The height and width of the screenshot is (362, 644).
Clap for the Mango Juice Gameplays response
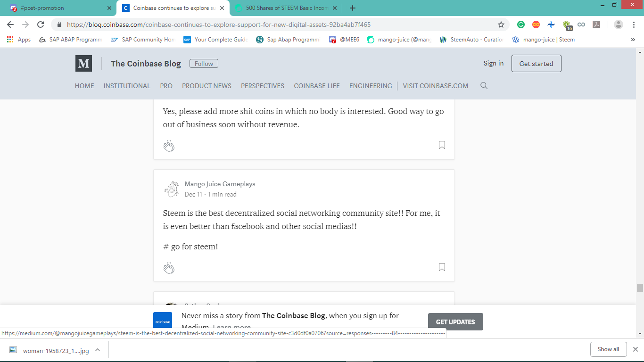pos(169,268)
